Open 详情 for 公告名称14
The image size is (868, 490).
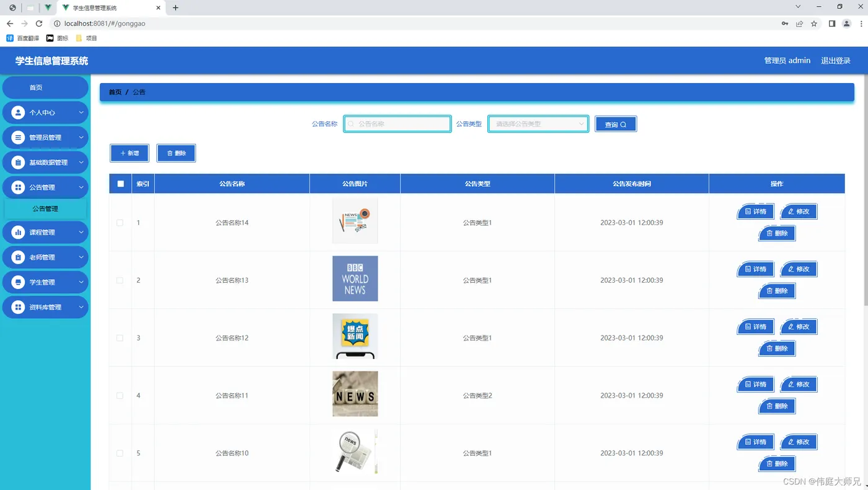click(755, 212)
